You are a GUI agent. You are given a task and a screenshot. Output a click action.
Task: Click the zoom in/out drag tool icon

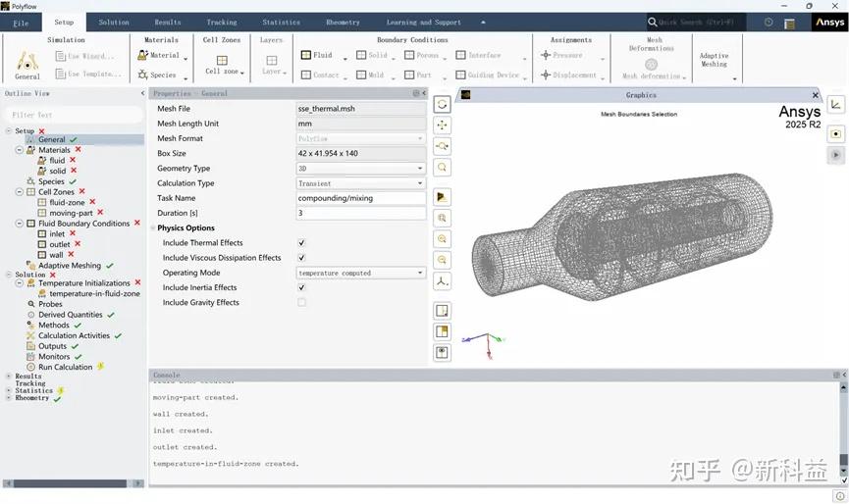point(442,146)
